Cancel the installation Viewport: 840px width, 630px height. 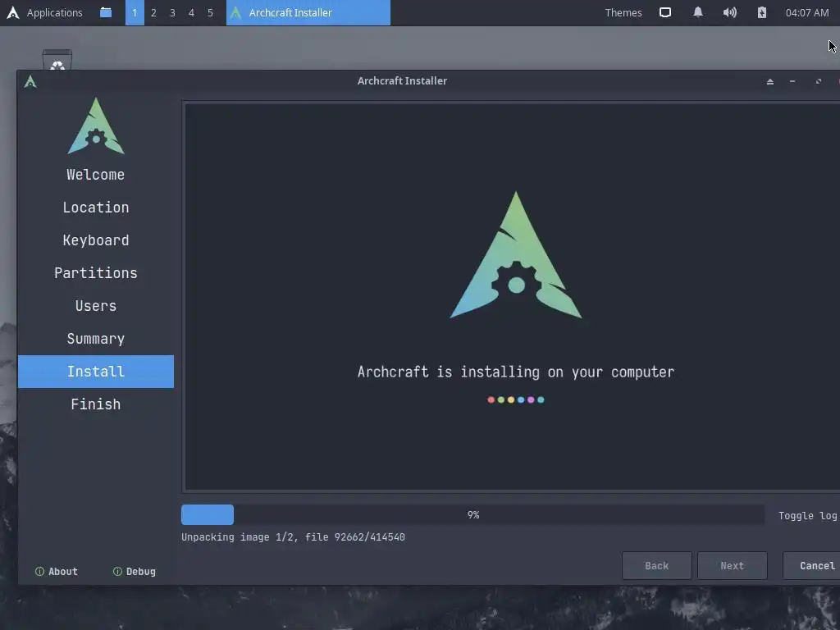point(811,566)
